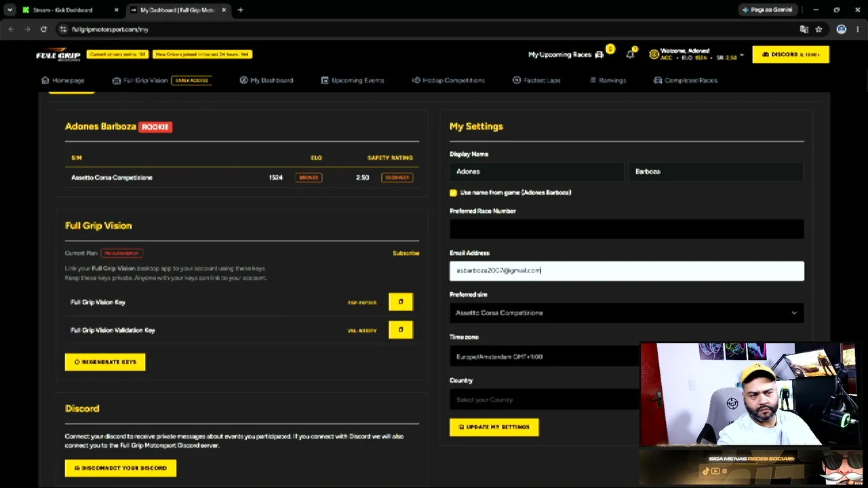This screenshot has width=868, height=488.
Task: Open the Chrome profile avatar
Action: click(x=842, y=29)
